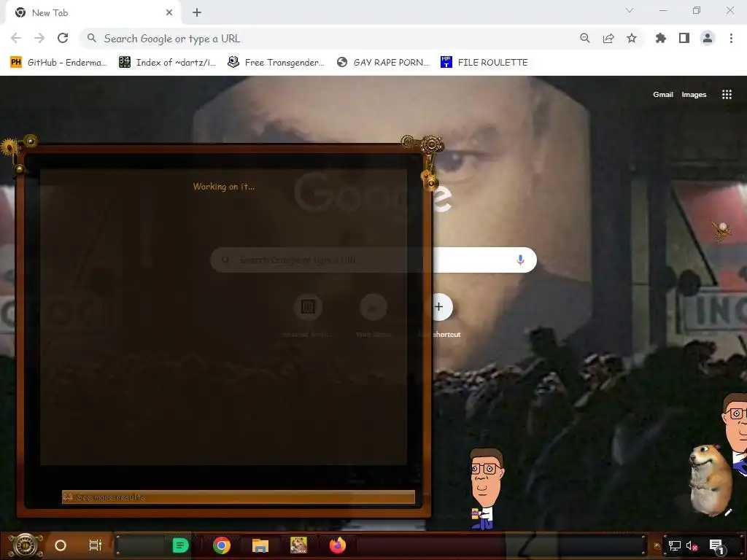This screenshot has width=747, height=560.
Task: Click the share this page icon
Action: (x=608, y=38)
